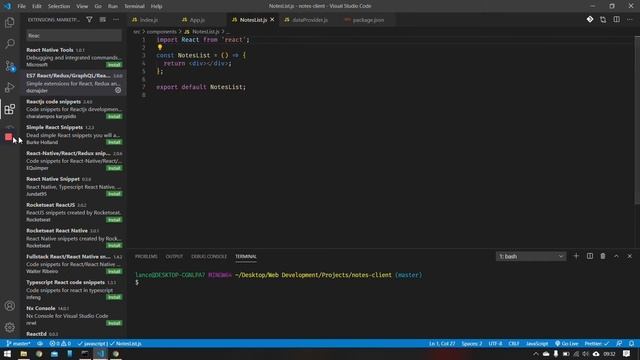Open the Explorer view in activity bar
Screen dimensions: 640x360
[x=10, y=22]
